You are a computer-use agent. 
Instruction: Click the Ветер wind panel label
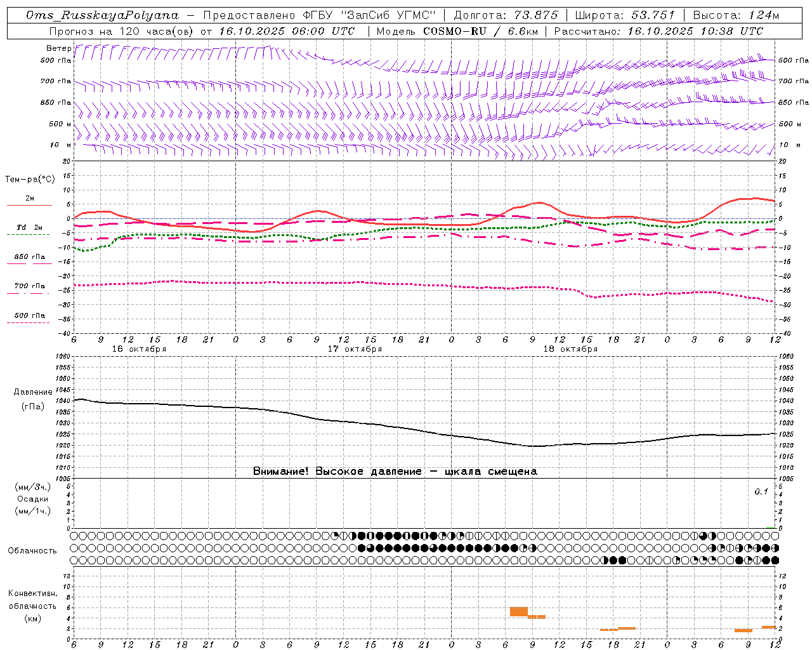pos(59,48)
